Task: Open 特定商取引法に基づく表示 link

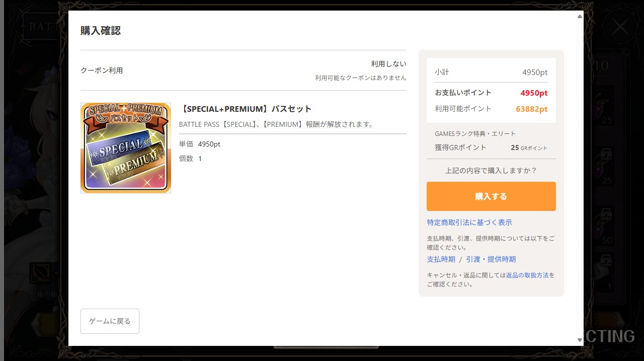Action: (469, 223)
